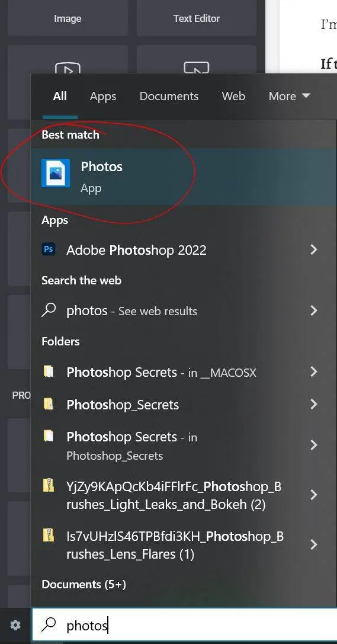The height and width of the screenshot is (644, 337).
Task: Switch to the Documents tab
Action: 169,96
